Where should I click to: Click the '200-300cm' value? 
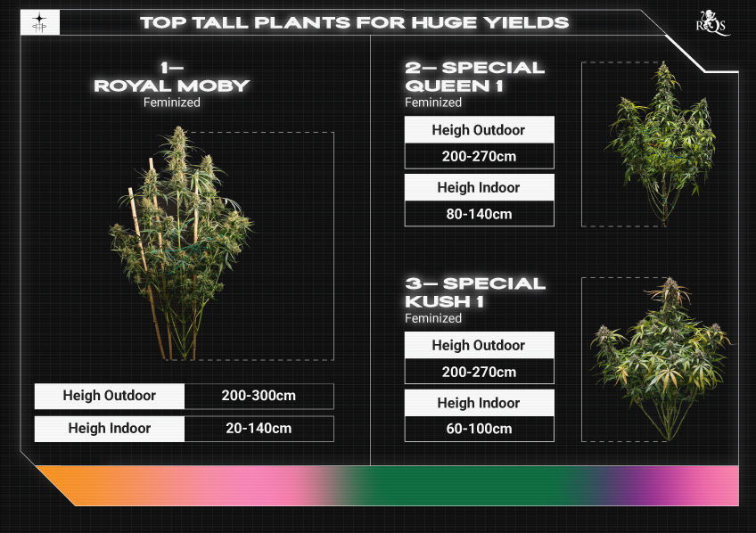tap(259, 396)
